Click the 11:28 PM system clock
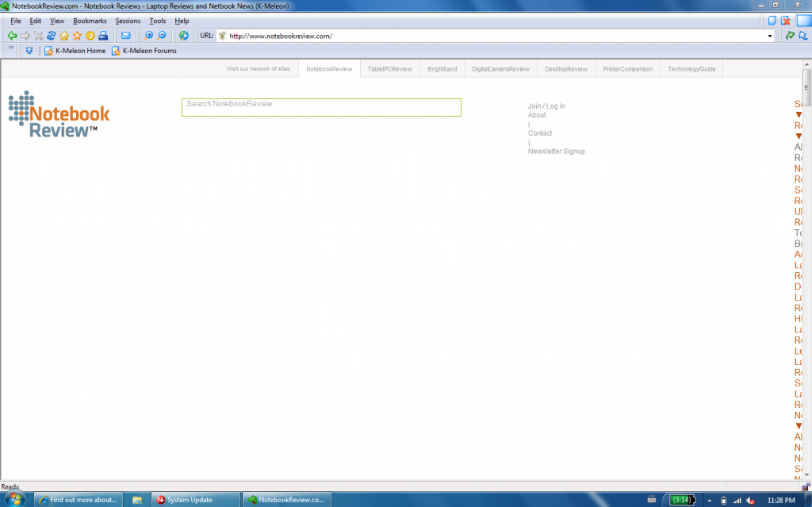The height and width of the screenshot is (507, 812). (x=781, y=501)
